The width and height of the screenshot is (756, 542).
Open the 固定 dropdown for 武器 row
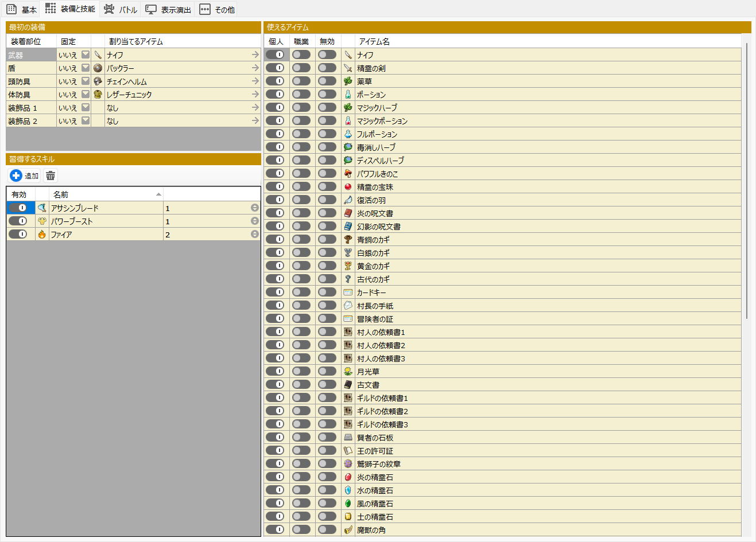click(85, 55)
